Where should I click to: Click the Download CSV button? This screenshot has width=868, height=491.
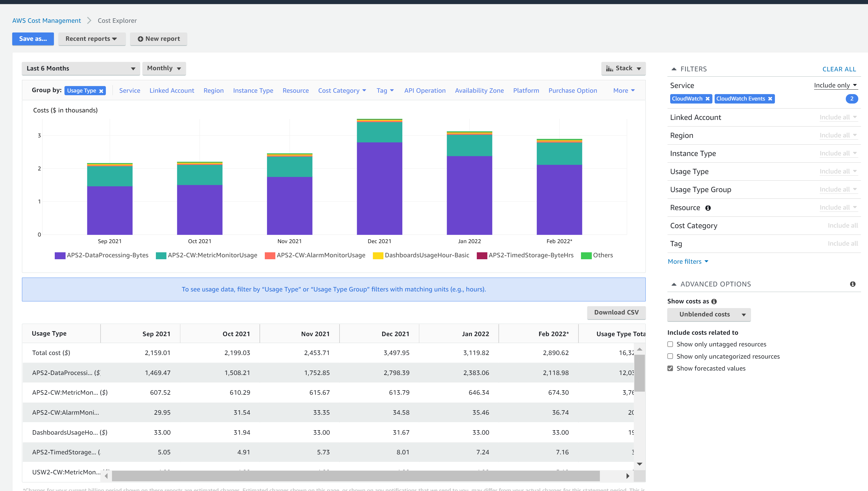616,312
